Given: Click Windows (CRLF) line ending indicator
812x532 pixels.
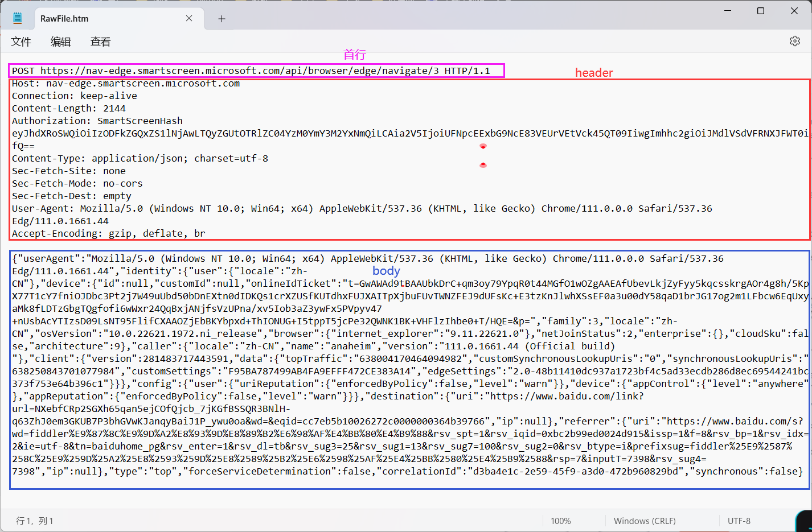Looking at the screenshot, I should pos(645,521).
